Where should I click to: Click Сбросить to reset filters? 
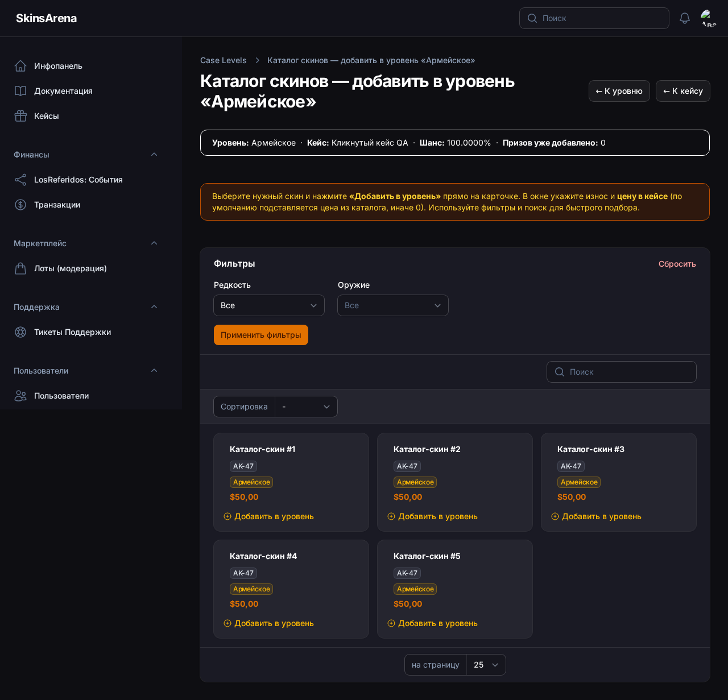[x=677, y=264]
